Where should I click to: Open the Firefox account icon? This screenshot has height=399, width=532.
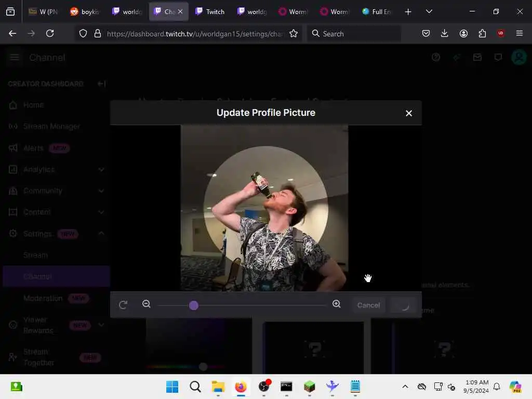(463, 33)
